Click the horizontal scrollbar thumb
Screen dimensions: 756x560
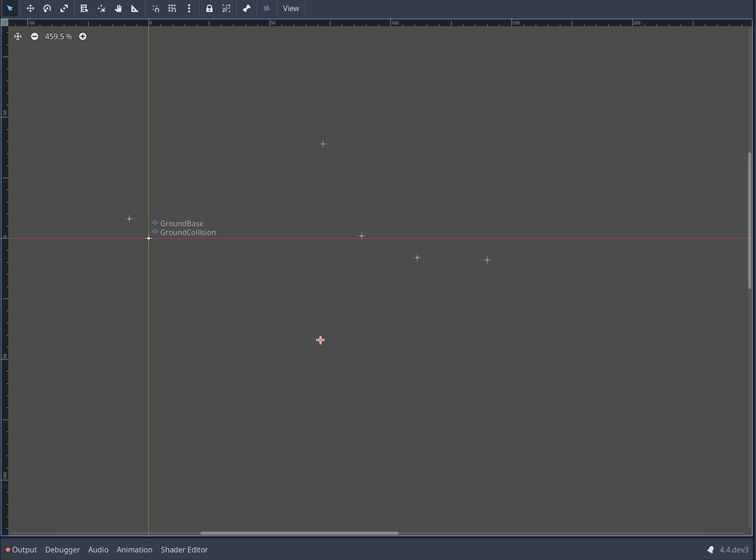(300, 533)
